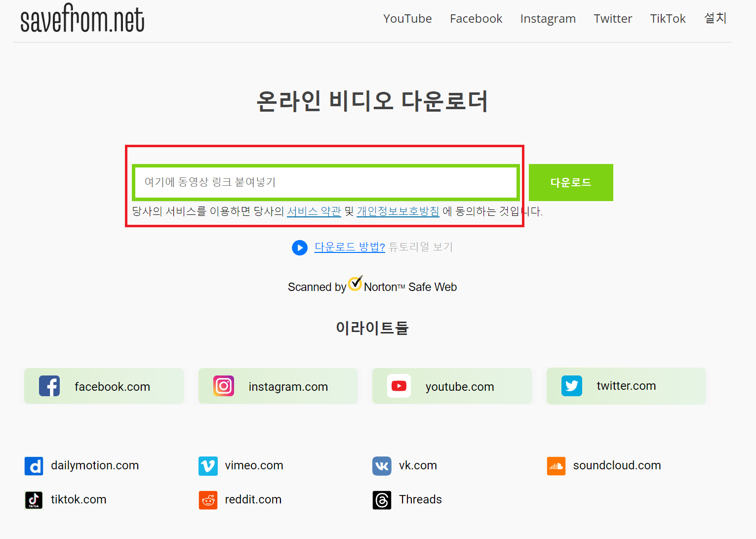Click the Dailymotion icon

pos(34,466)
